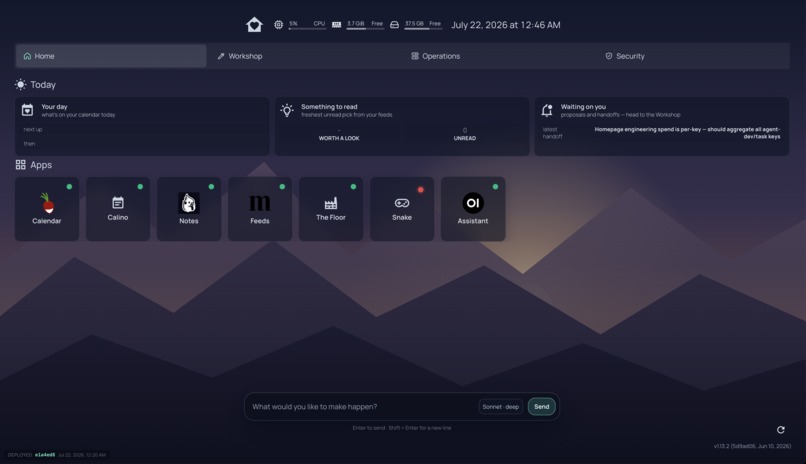Screen dimensions: 806x464
Task: Click the sun icon beside Today
Action: click(x=21, y=84)
